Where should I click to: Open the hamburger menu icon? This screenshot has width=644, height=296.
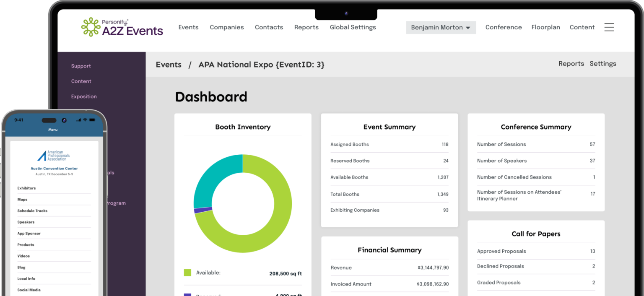609,27
